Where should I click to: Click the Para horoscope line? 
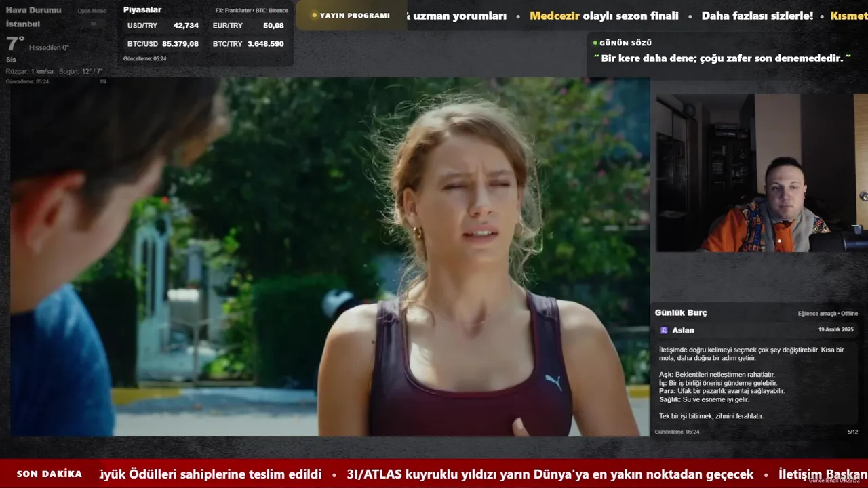(722, 391)
